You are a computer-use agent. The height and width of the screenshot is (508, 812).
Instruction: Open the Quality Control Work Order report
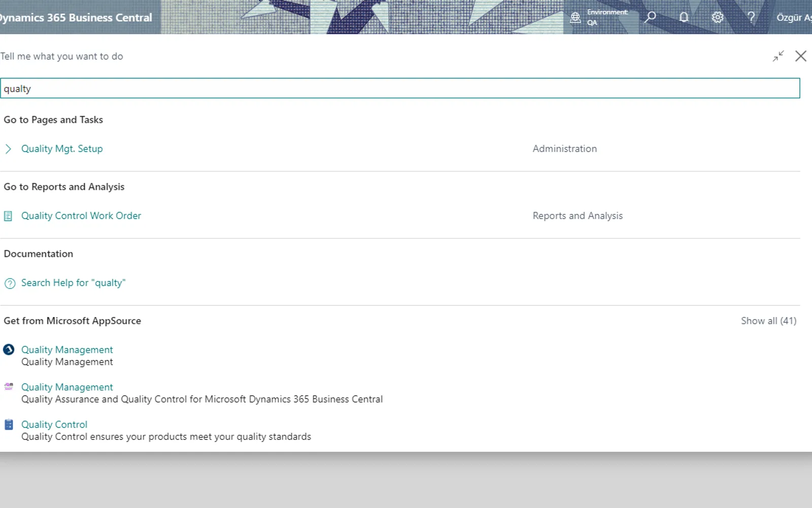coord(81,216)
